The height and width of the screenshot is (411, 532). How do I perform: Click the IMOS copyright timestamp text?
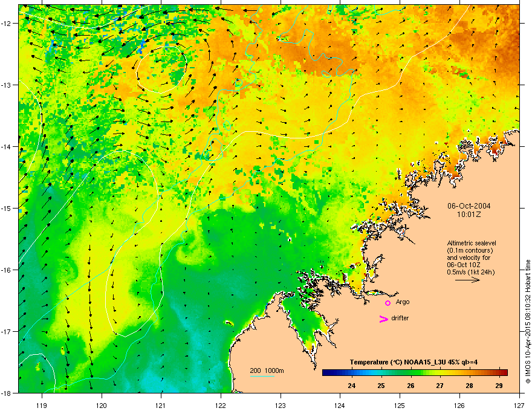point(528,322)
